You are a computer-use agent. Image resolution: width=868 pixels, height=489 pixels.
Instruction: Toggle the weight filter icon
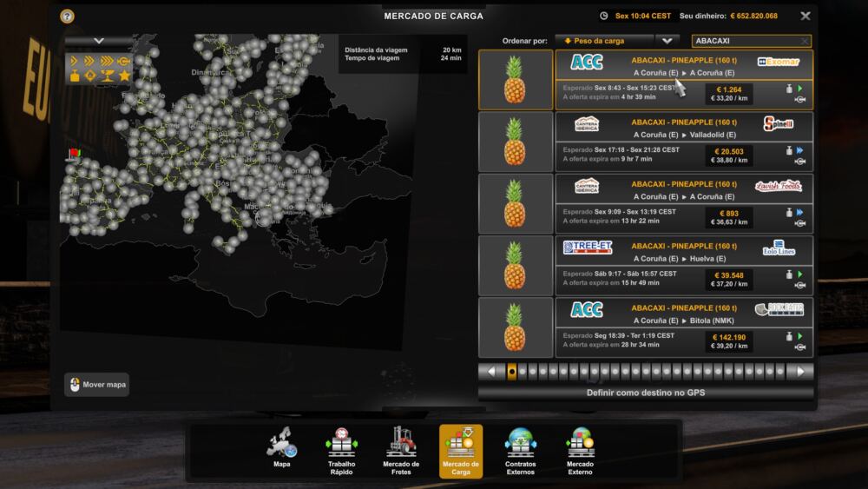tap(75, 76)
